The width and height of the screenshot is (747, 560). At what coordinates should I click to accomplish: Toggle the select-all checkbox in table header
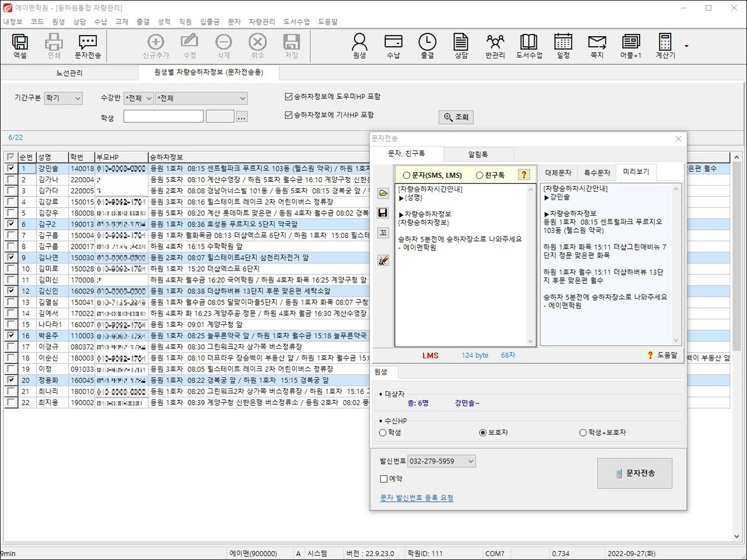coord(10,157)
